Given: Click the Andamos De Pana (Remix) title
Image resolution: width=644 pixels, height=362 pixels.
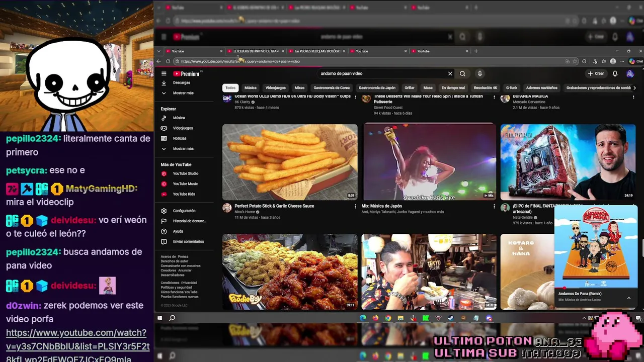Looking at the screenshot, I should 580,294.
